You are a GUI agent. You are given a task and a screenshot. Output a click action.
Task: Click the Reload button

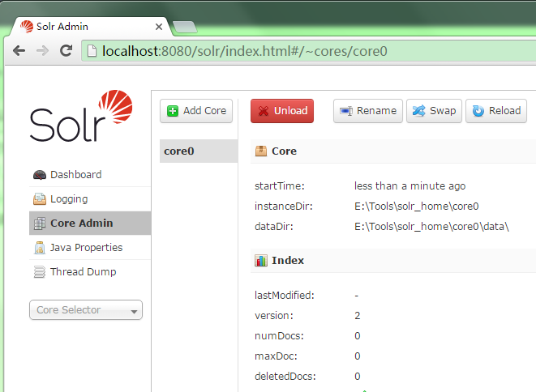tap(496, 111)
